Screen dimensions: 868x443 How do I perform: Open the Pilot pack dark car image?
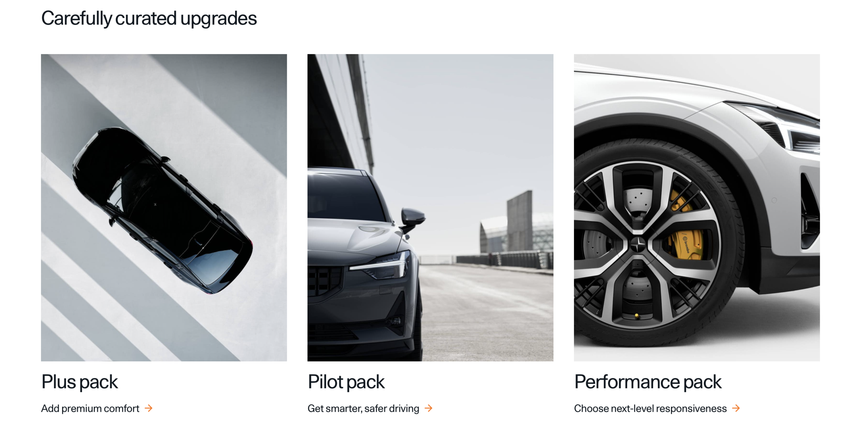tap(431, 208)
